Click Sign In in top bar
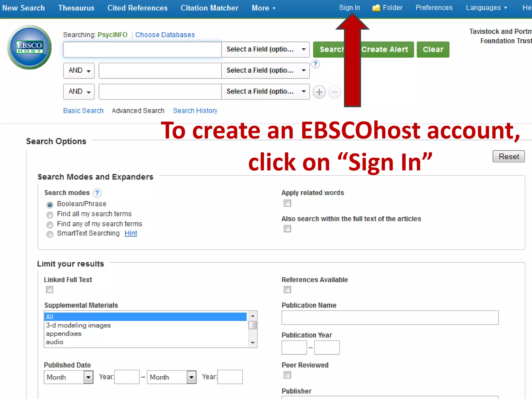 click(349, 8)
